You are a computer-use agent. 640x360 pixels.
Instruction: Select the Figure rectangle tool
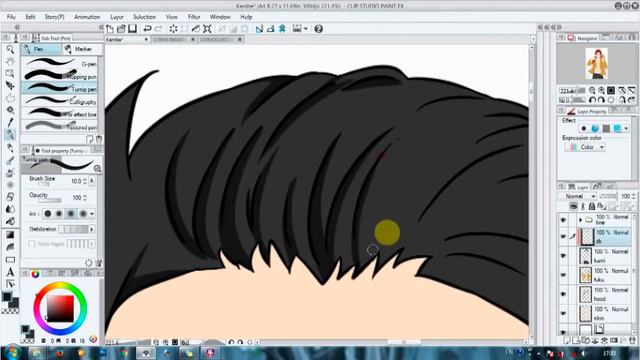[10, 260]
